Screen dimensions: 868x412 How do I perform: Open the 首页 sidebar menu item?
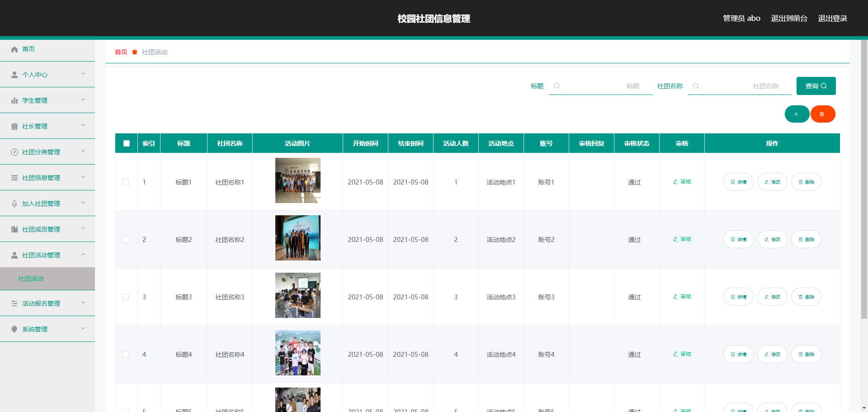pos(47,49)
